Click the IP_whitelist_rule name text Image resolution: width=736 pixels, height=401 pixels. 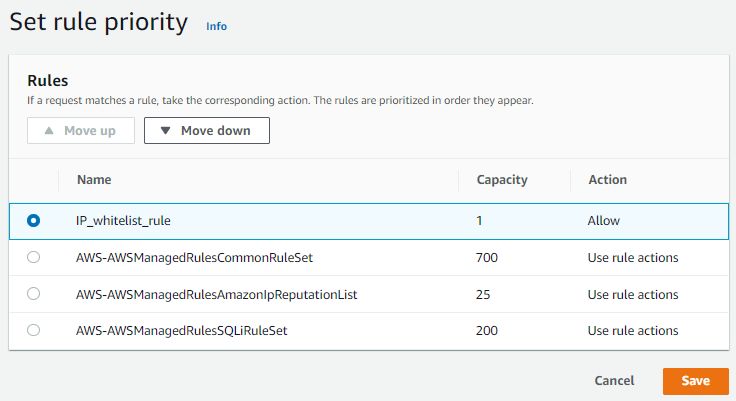click(x=123, y=221)
